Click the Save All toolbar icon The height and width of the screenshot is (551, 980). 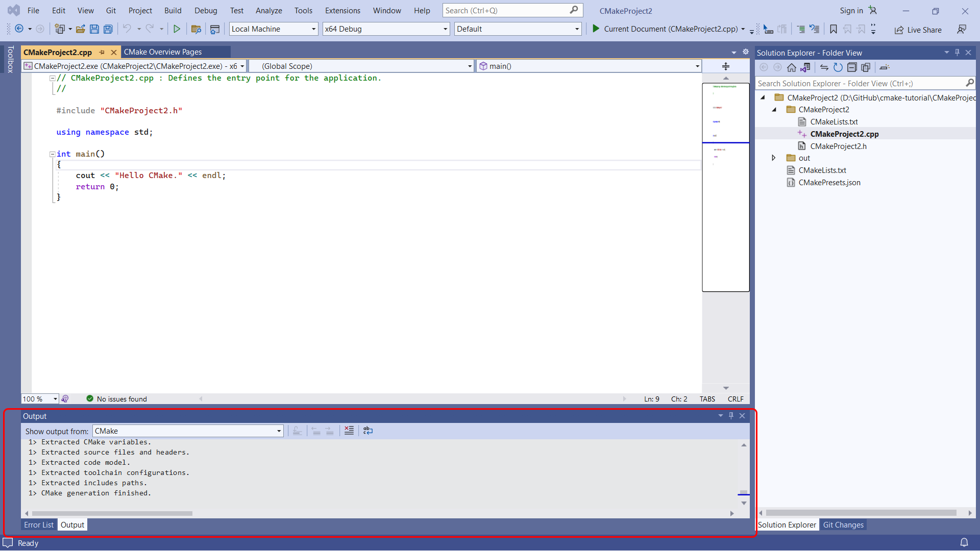tap(108, 29)
